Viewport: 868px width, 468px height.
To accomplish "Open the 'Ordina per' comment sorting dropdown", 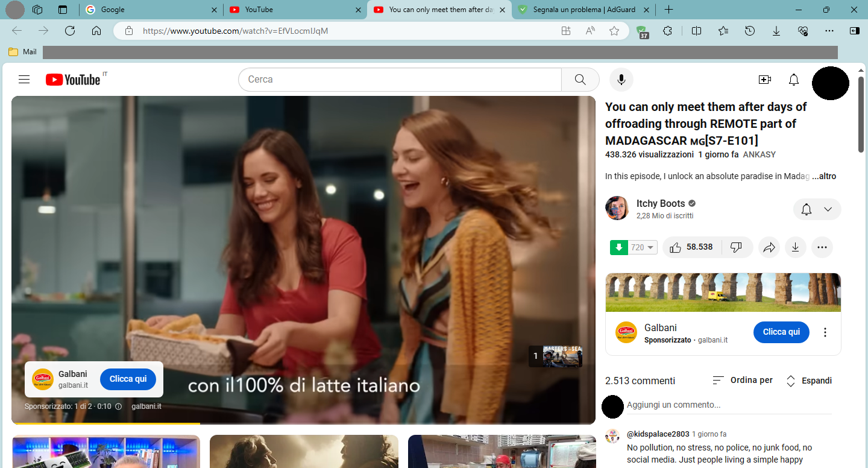I will tap(742, 380).
